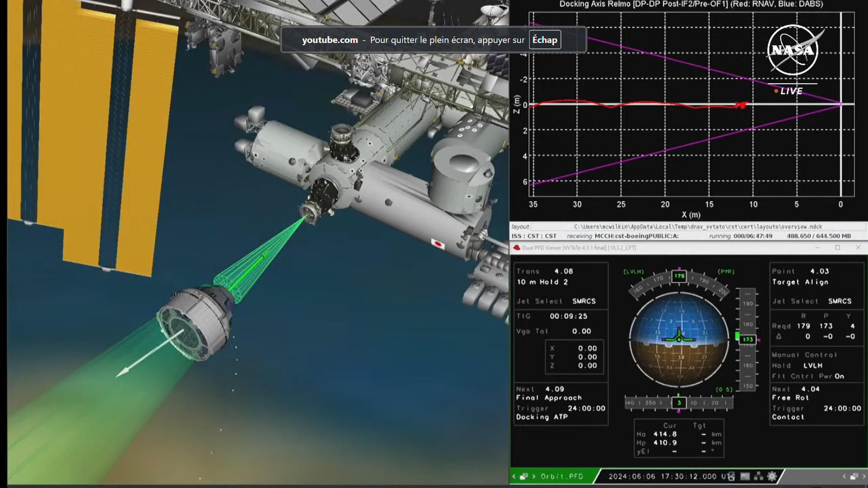Screen dimensions: 868x488
Task: Click the right arrow at the status bar's far right
Action: [x=864, y=476]
